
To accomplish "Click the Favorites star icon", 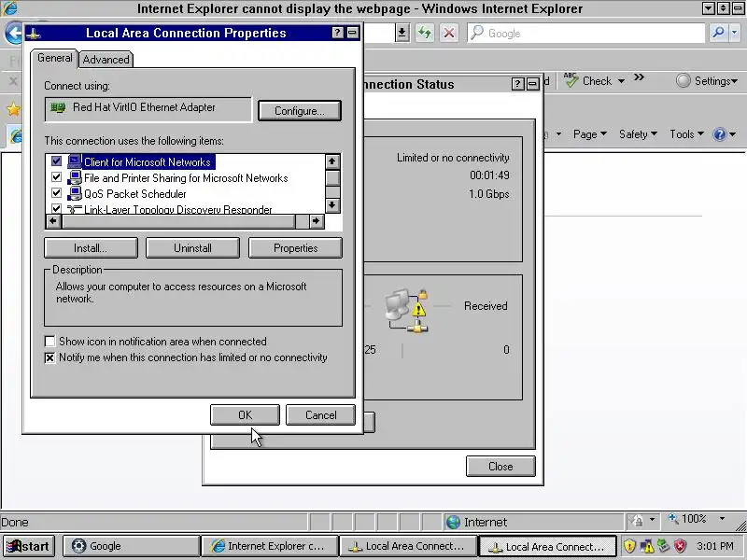I will tap(14, 109).
